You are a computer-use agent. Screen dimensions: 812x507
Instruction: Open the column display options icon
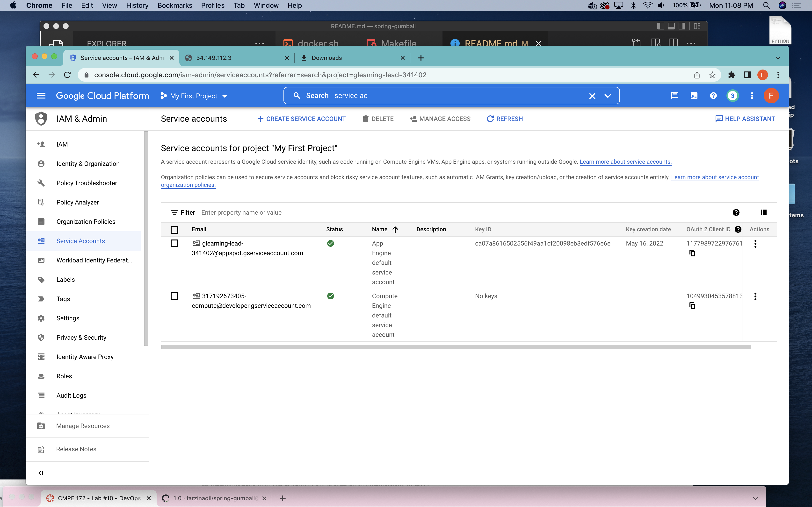763,213
